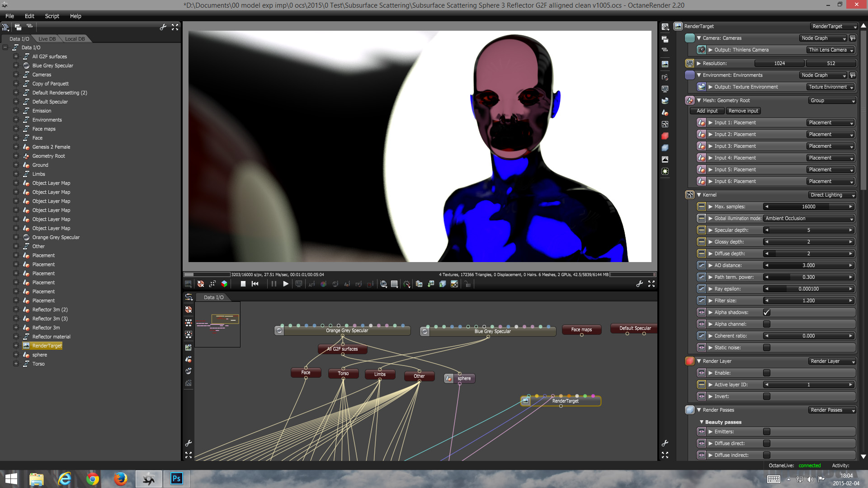Click the Remove input button

pos(743,111)
